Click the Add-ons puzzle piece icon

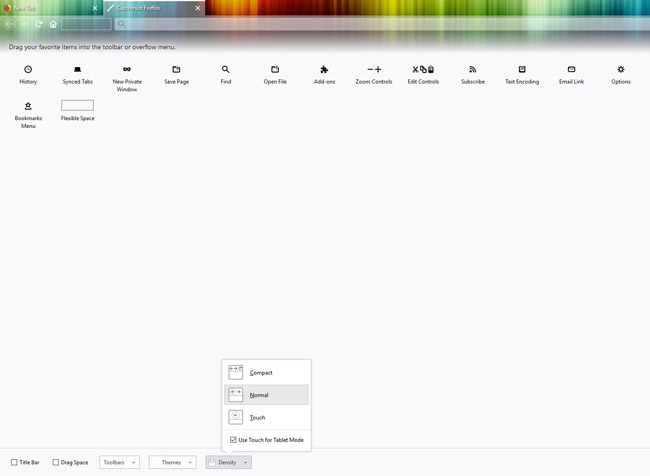point(324,70)
